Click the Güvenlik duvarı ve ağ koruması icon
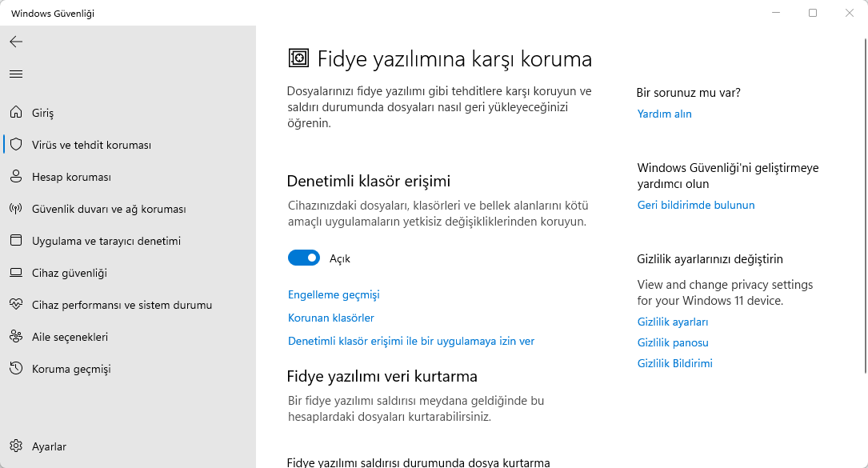The width and height of the screenshot is (868, 468). coord(16,209)
